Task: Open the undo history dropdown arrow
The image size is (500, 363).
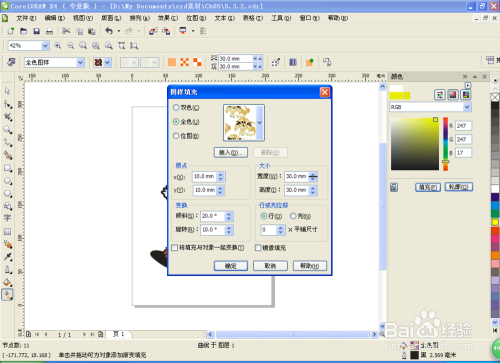Action: click(119, 31)
